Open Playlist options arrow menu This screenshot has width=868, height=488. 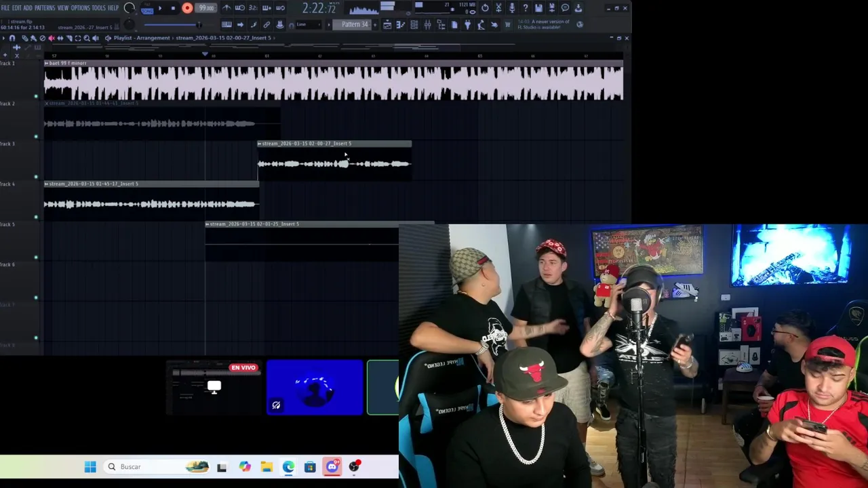(3, 38)
